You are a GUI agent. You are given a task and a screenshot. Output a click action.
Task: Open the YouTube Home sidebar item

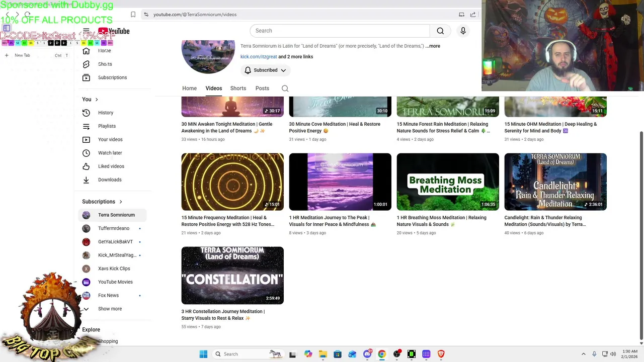(x=104, y=51)
